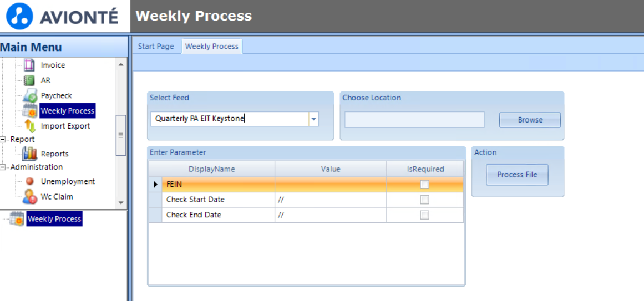644x301 pixels.
Task: Switch to the Start Page tab
Action: (156, 47)
